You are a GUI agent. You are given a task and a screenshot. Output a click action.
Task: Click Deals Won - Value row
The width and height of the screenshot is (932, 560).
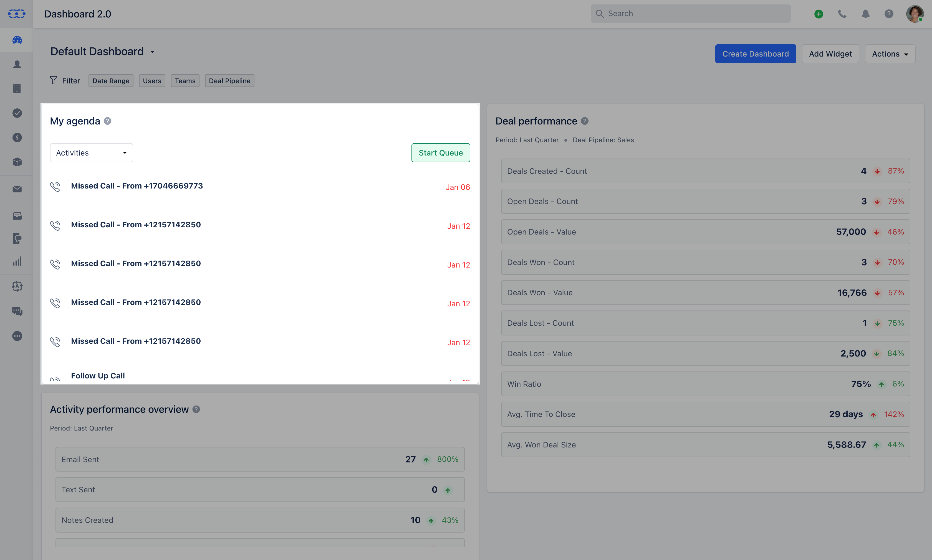click(705, 293)
